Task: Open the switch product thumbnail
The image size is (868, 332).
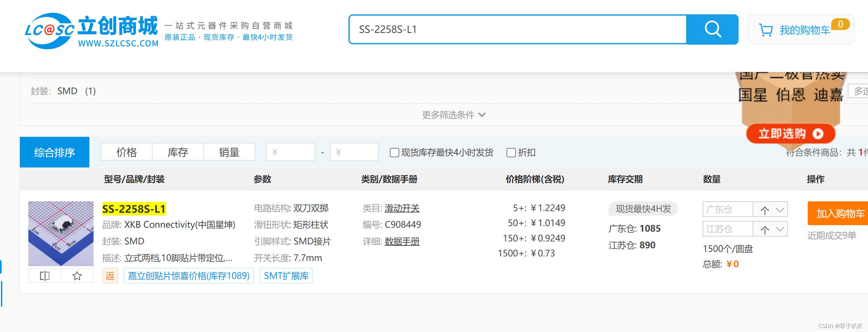Action: (61, 234)
